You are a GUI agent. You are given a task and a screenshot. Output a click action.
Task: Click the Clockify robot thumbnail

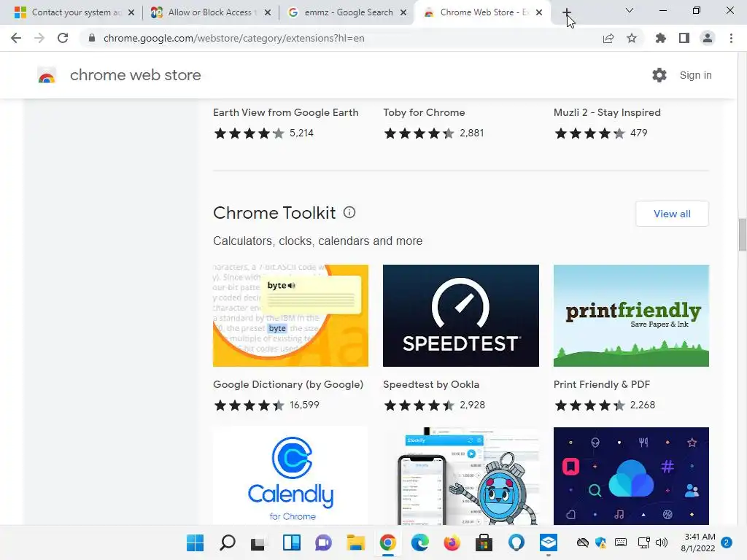(461, 476)
